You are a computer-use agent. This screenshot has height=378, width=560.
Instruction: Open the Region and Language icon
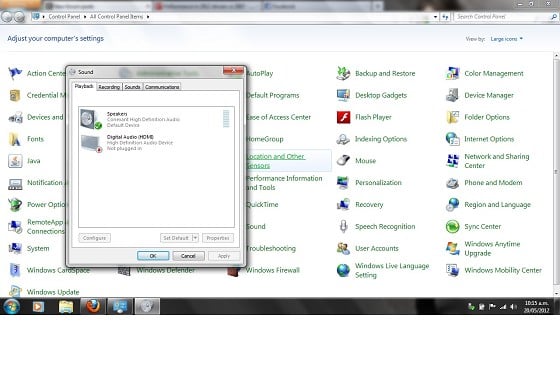(452, 204)
